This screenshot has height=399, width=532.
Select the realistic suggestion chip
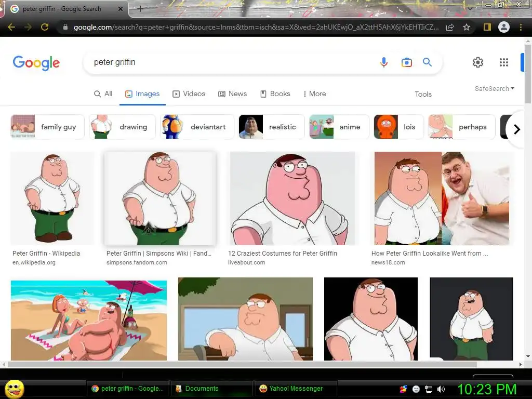pyautogui.click(x=272, y=127)
